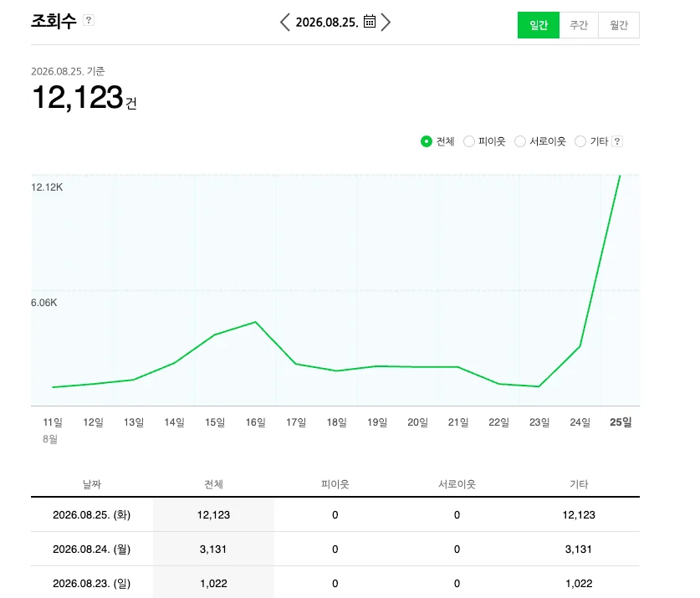700x598 pixels.
Task: Click the 12.12K y-axis label
Action: pos(47,187)
